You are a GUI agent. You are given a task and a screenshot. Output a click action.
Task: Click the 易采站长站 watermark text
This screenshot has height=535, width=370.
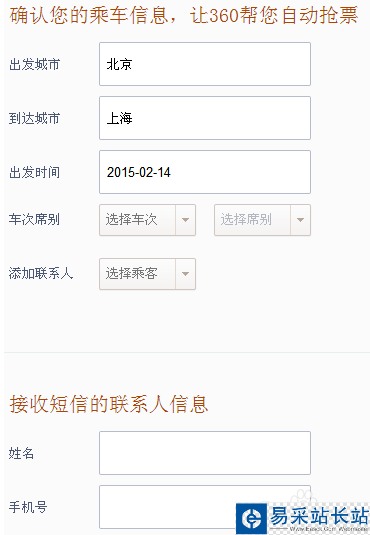(x=319, y=515)
